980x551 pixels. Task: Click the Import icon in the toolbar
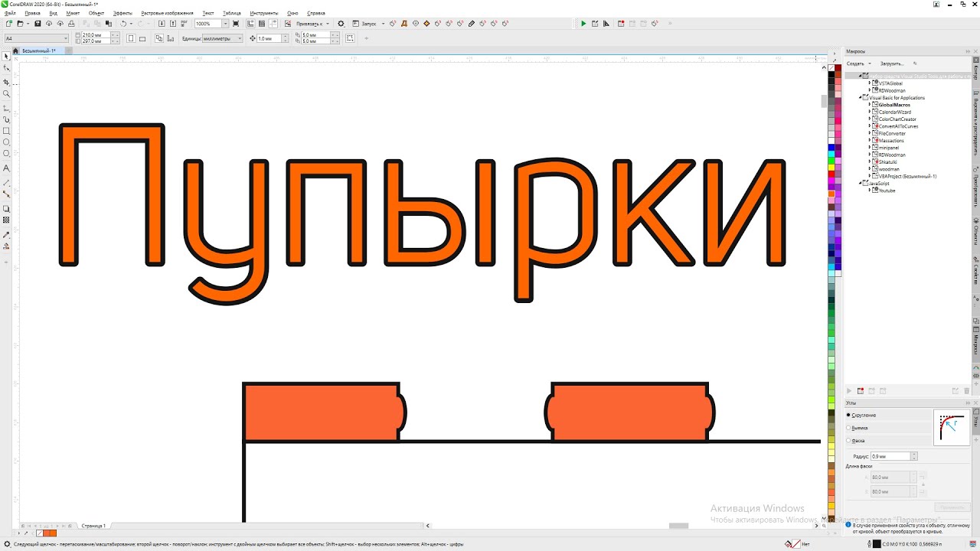[162, 24]
